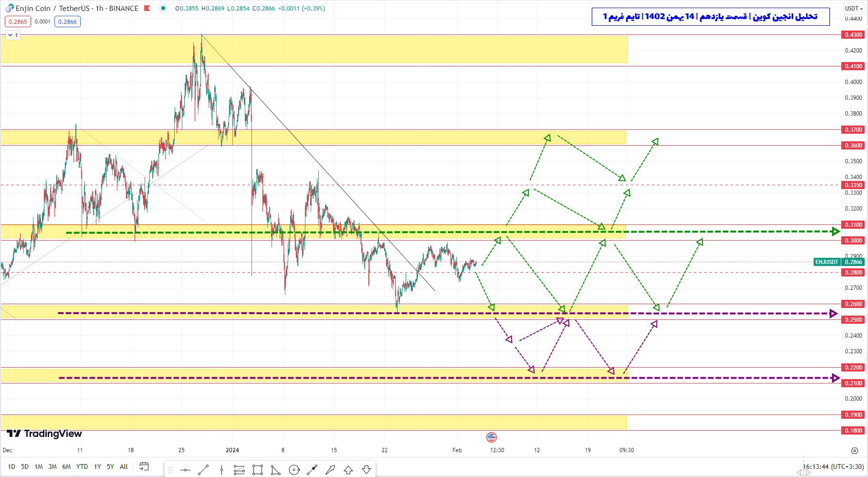Screen dimensions: 868x477
Task: Click the green market status dot
Action: (163, 8)
